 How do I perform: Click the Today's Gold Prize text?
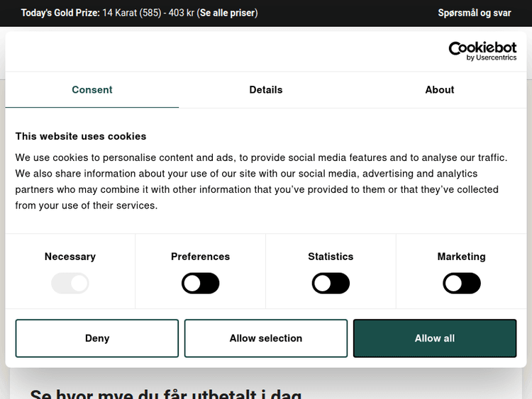coord(60,13)
